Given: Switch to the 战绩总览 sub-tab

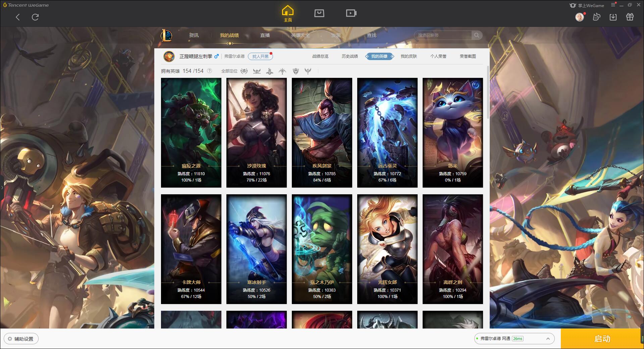Looking at the screenshot, I should point(320,56).
